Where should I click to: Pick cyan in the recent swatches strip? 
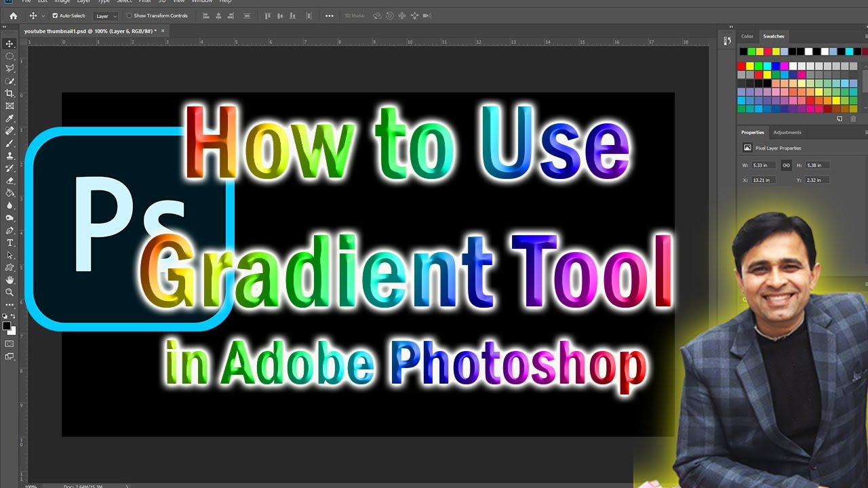click(849, 52)
